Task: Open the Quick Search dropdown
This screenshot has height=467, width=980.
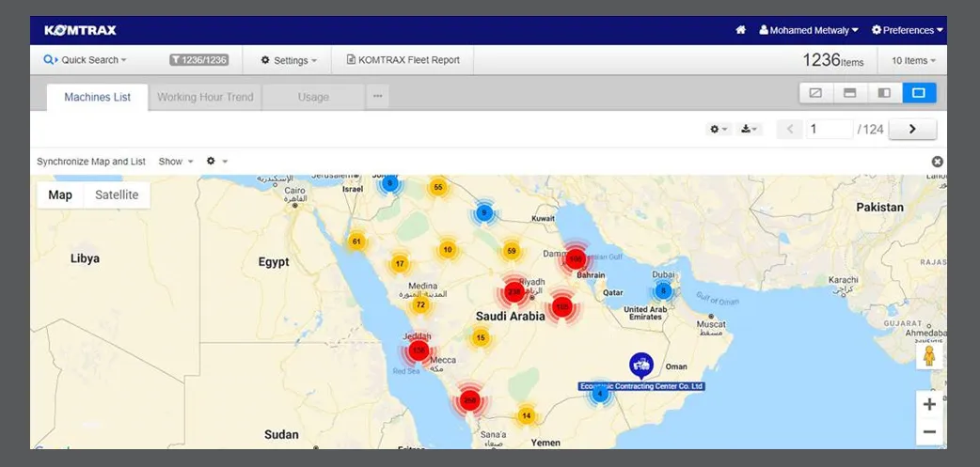Action: coord(85,60)
